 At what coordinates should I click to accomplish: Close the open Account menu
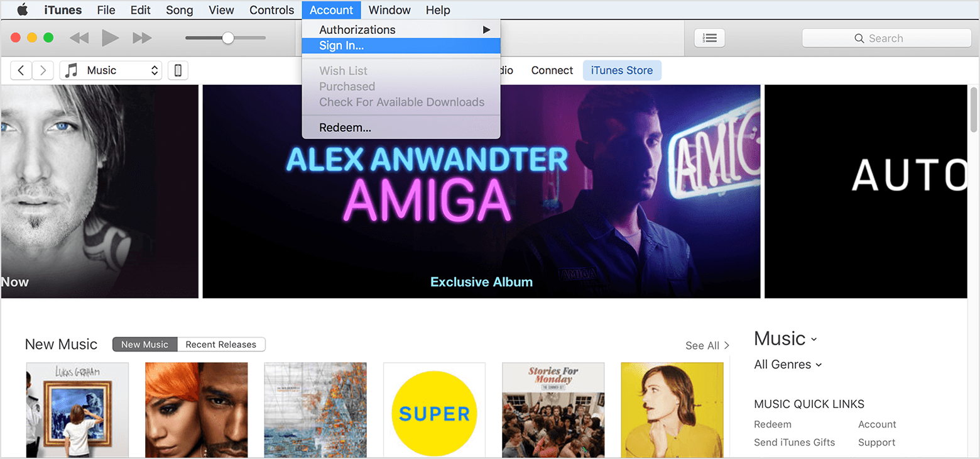pyautogui.click(x=331, y=10)
